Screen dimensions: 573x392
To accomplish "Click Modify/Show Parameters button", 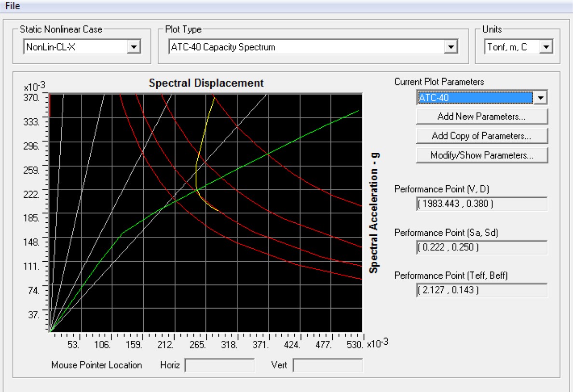I will (x=482, y=155).
